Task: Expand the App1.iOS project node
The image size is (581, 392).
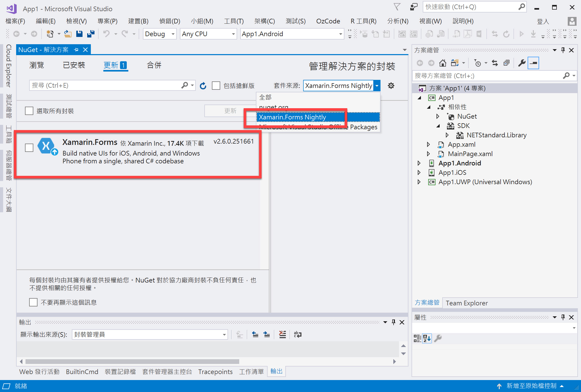Action: 419,172
